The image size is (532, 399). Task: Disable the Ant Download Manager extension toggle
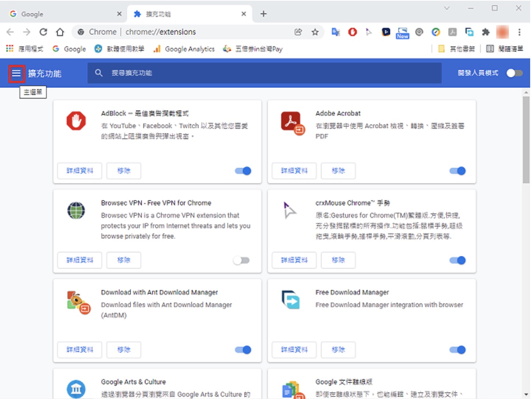(x=243, y=350)
